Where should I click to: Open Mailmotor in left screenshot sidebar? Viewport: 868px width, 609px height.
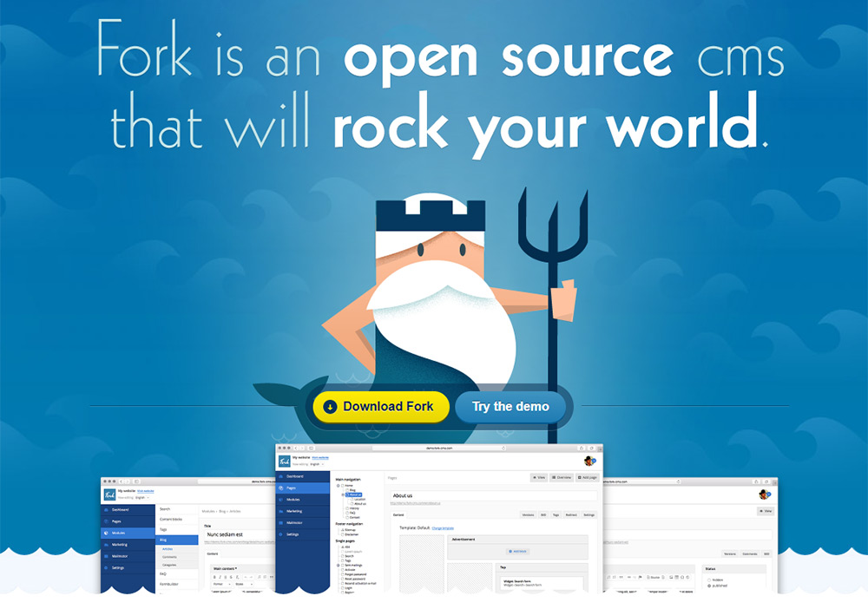(x=128, y=556)
